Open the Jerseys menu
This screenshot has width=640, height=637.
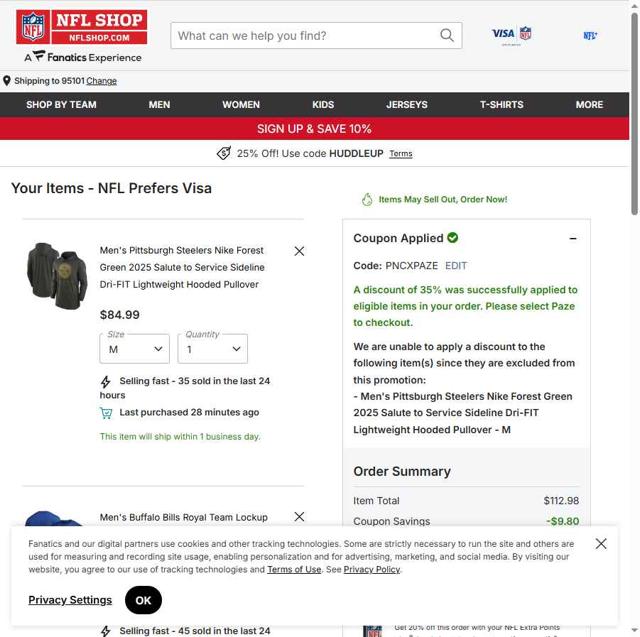(x=407, y=104)
